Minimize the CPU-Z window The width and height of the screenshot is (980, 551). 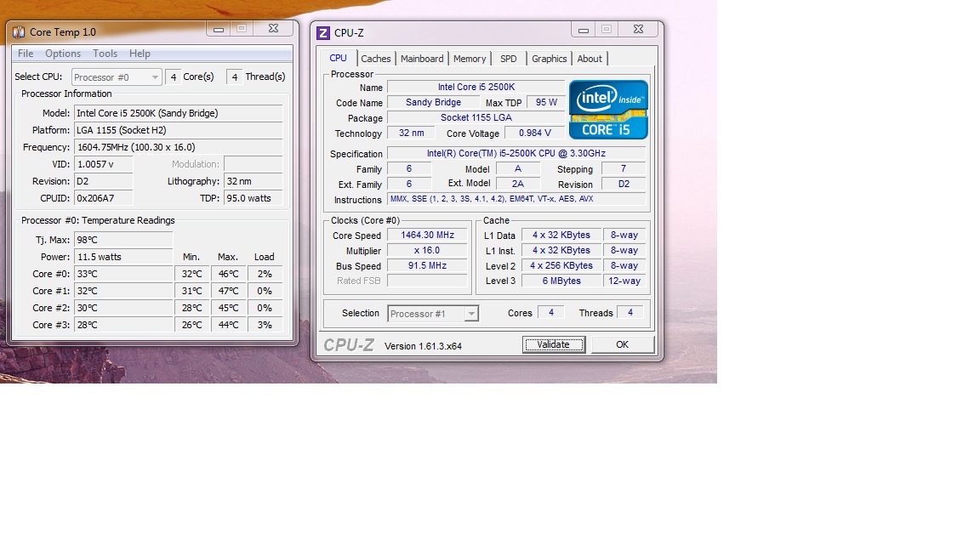coord(583,30)
